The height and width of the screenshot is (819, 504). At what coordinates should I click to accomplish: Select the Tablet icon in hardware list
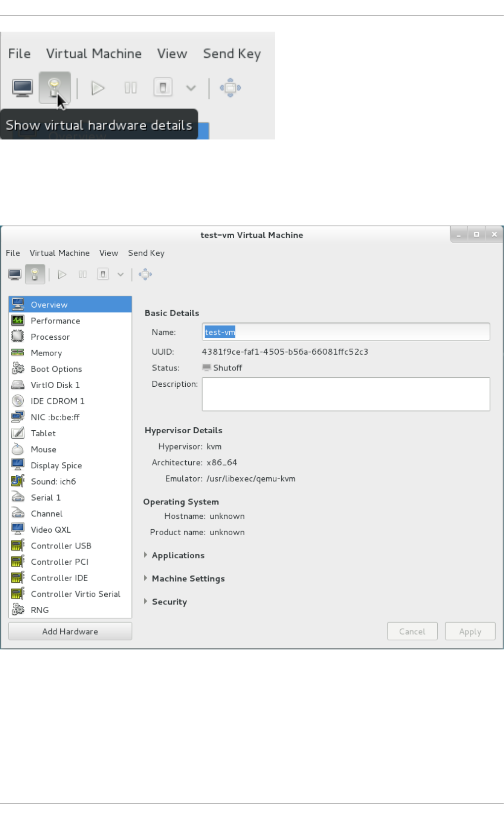click(18, 433)
